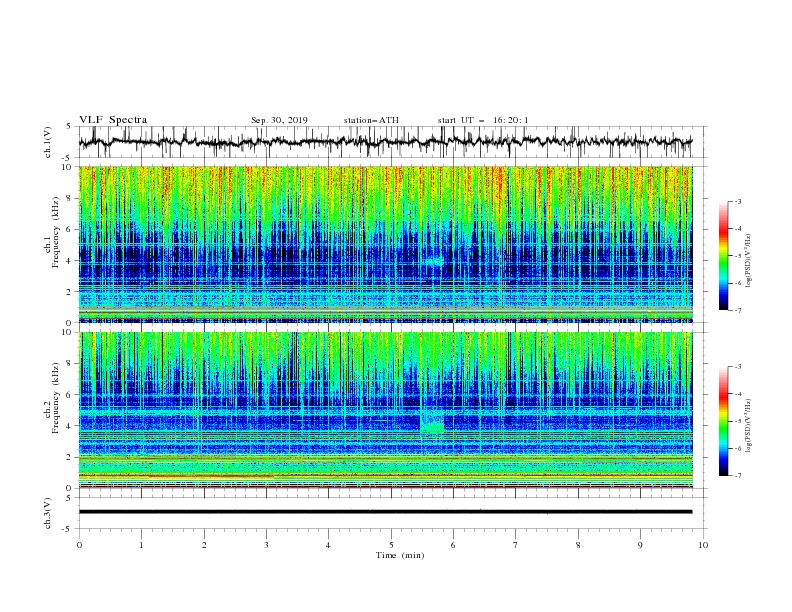This screenshot has height=612, width=792.
Task: Click the "-7" tick on ch.1 color bar
Action: click(737, 311)
